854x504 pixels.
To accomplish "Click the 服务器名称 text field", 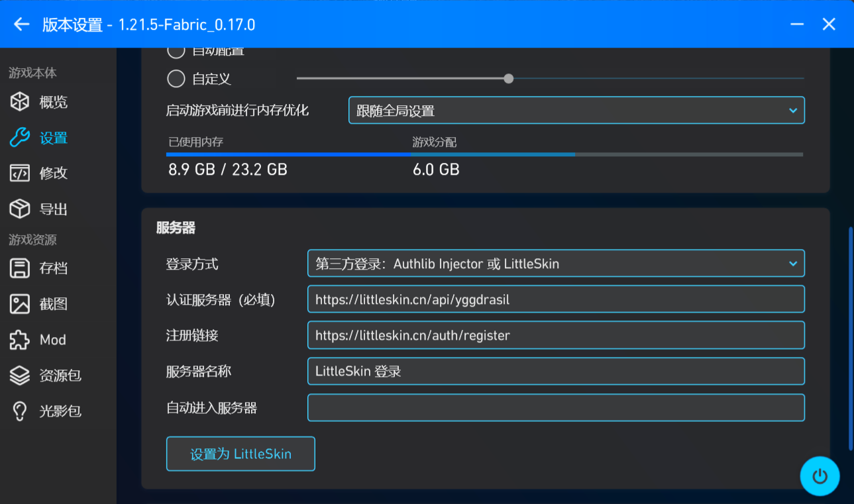I will pyautogui.click(x=555, y=372).
